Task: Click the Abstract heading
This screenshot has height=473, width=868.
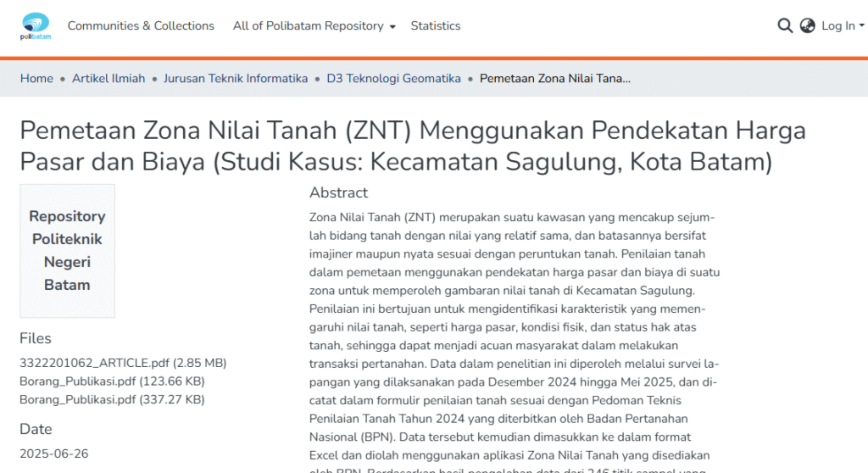Action: (338, 192)
